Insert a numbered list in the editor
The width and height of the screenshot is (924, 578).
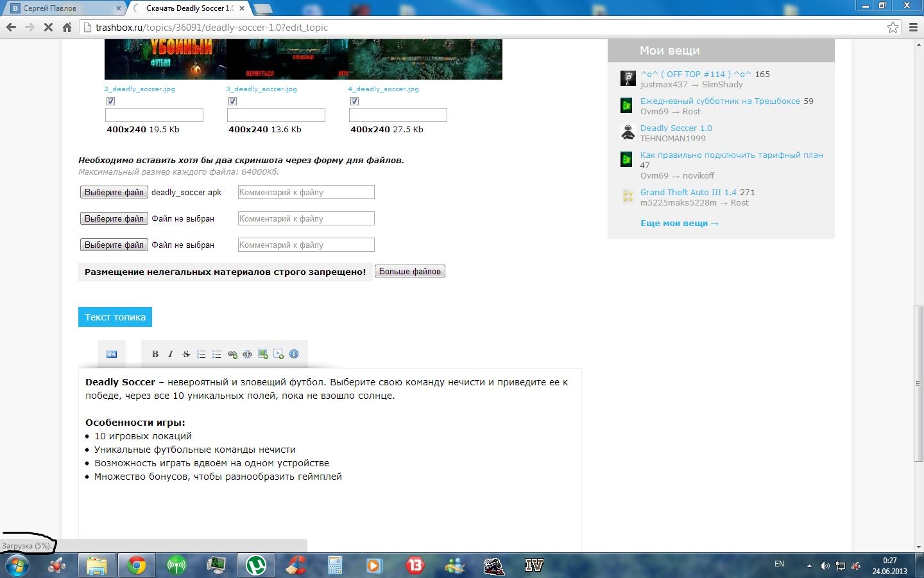point(201,354)
